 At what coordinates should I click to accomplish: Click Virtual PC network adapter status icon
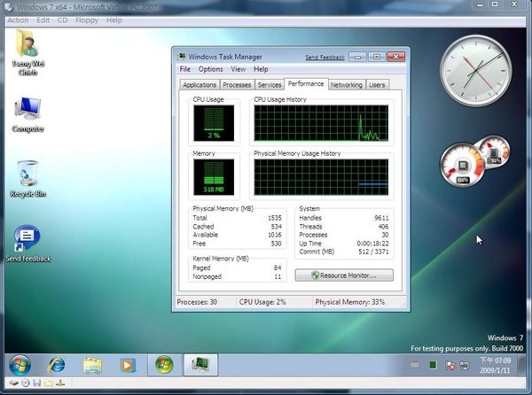point(60,383)
